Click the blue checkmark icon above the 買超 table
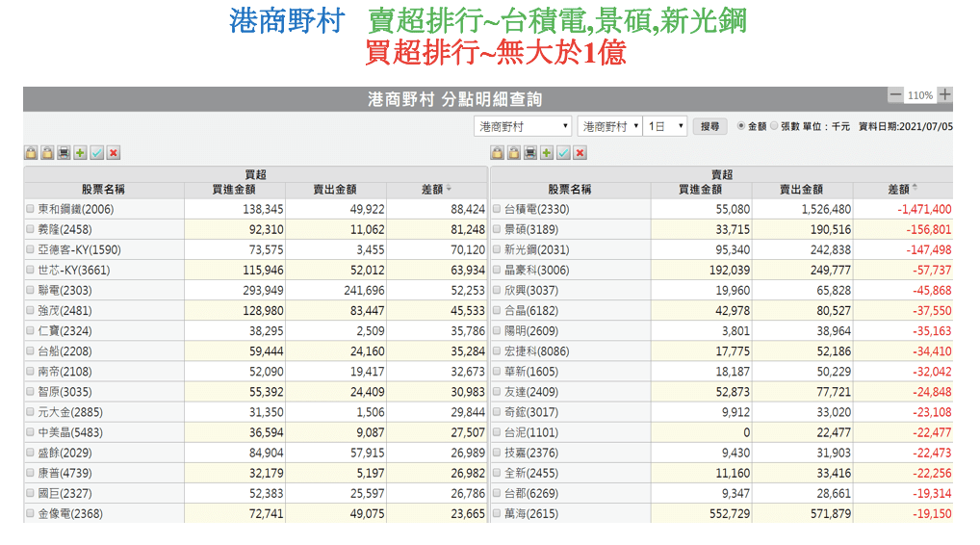This screenshot has height=545, width=980. pos(96,153)
